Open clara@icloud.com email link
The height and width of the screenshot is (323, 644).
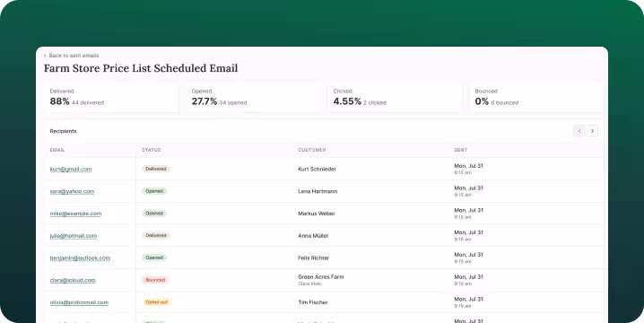(73, 280)
